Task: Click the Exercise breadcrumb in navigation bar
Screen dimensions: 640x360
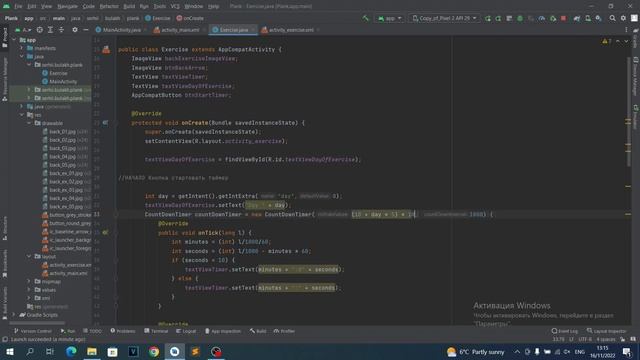Action: (158, 18)
